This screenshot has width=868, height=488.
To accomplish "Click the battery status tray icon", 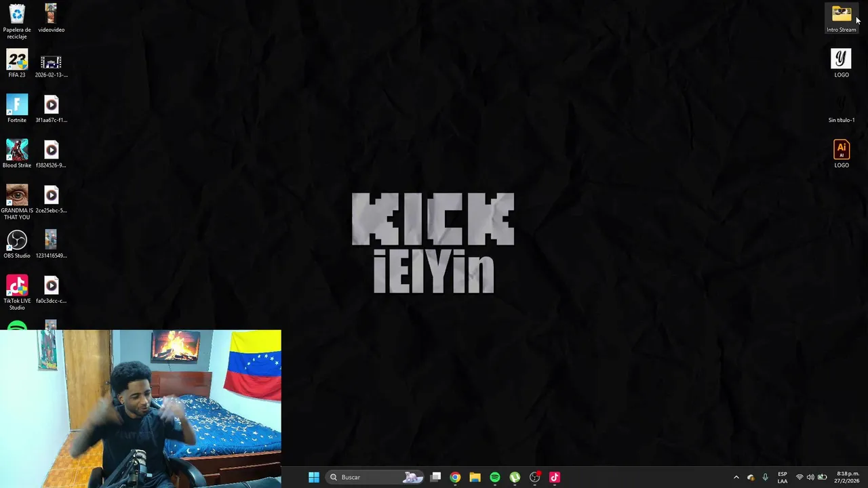I will [x=822, y=477].
